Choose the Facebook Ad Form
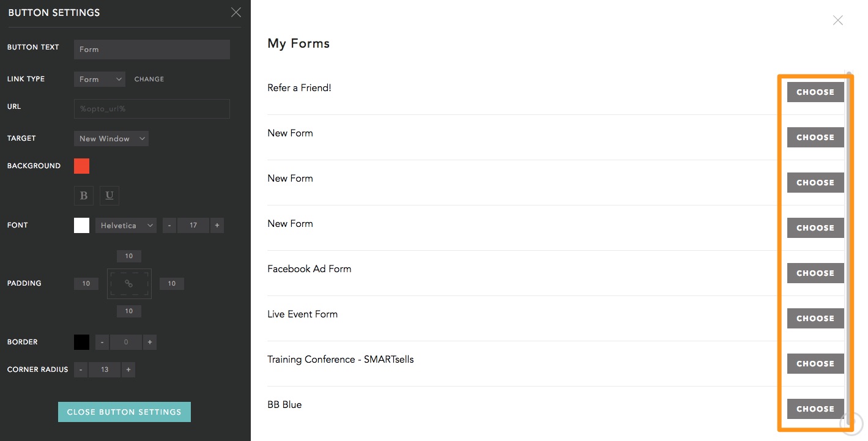This screenshot has height=441, width=868. click(x=815, y=273)
